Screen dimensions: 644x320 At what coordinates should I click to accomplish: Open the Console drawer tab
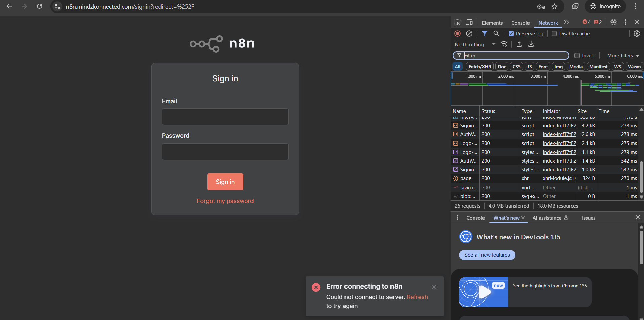point(475,218)
